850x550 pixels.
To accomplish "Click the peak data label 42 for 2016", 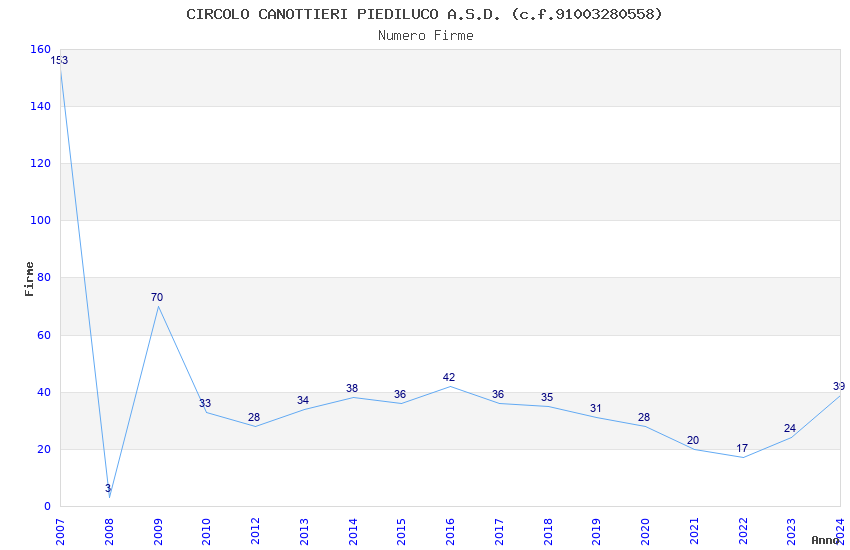I will point(449,377).
